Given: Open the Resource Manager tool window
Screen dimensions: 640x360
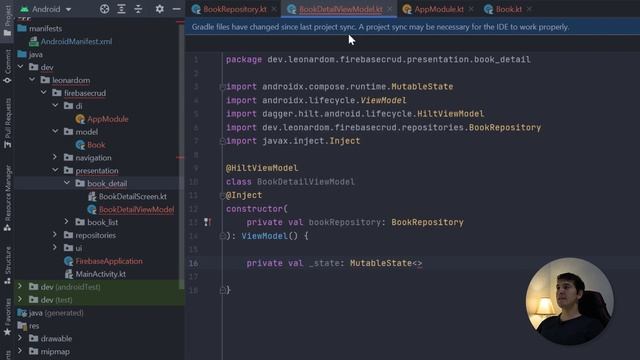Looking at the screenshot, I should tap(7, 198).
